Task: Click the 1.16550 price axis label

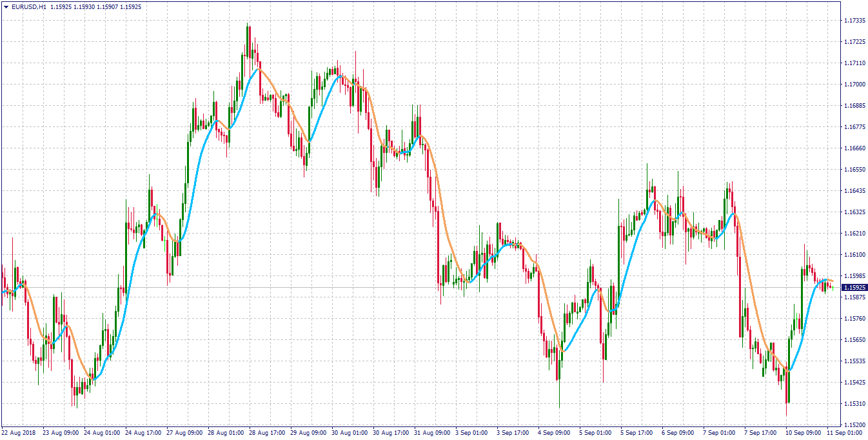Action: click(x=854, y=170)
